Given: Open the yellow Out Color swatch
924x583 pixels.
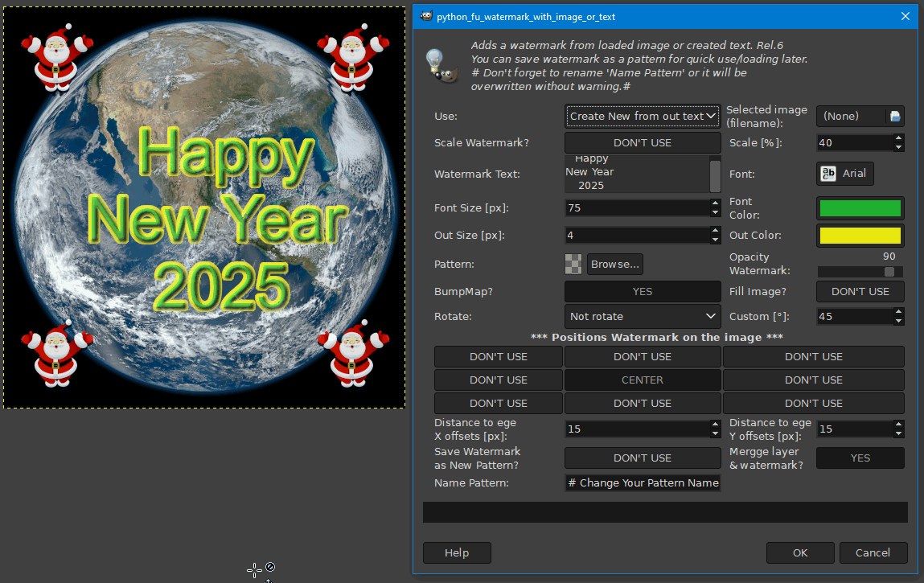Looking at the screenshot, I should 860,235.
